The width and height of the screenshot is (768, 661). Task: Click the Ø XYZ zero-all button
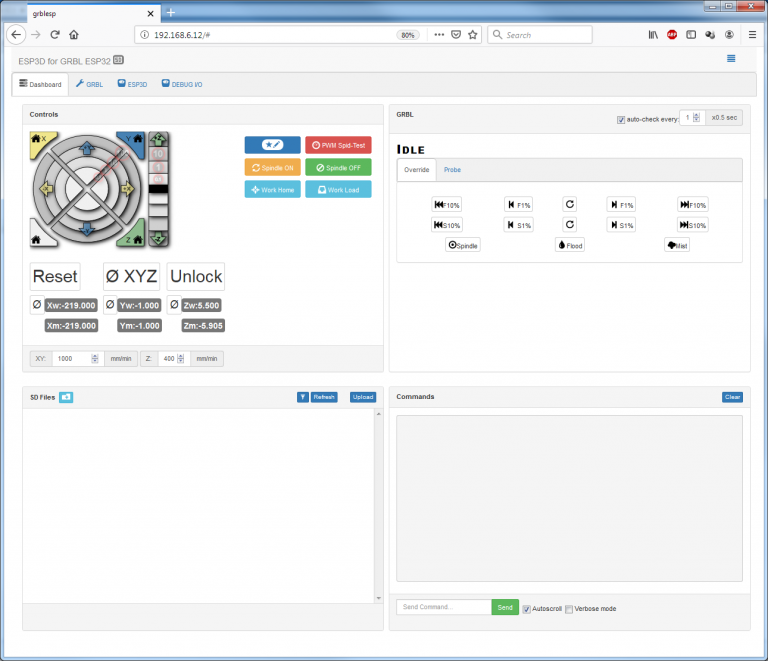[131, 277]
